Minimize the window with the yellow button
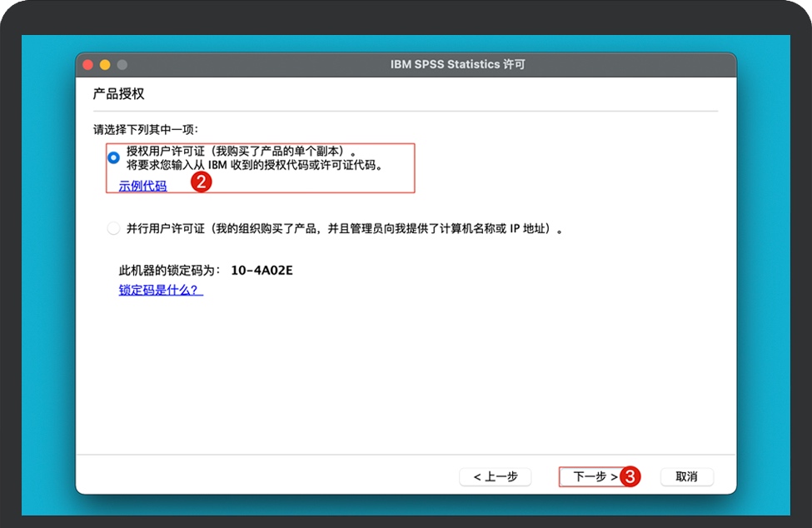The height and width of the screenshot is (528, 812). pyautogui.click(x=105, y=65)
